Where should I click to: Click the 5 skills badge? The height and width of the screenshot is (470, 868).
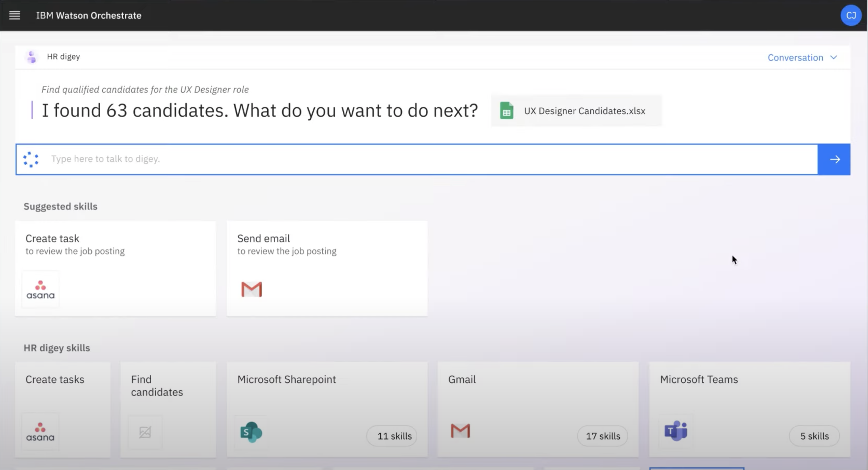pos(814,436)
